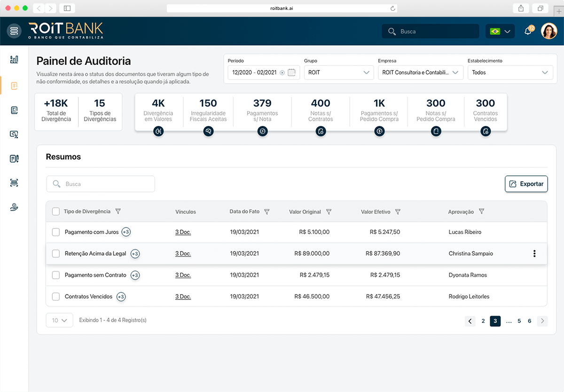The height and width of the screenshot is (392, 564).
Task: Click the Busca field in Resumos
Action: (101, 184)
